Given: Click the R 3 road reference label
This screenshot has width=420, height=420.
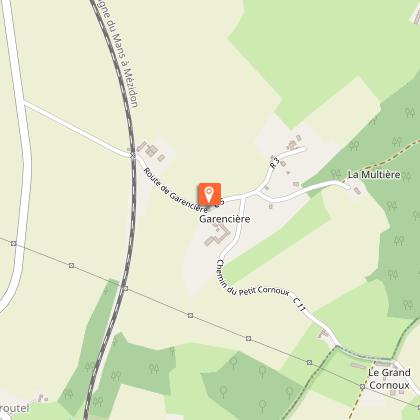Looking at the screenshot, I should [274, 163].
